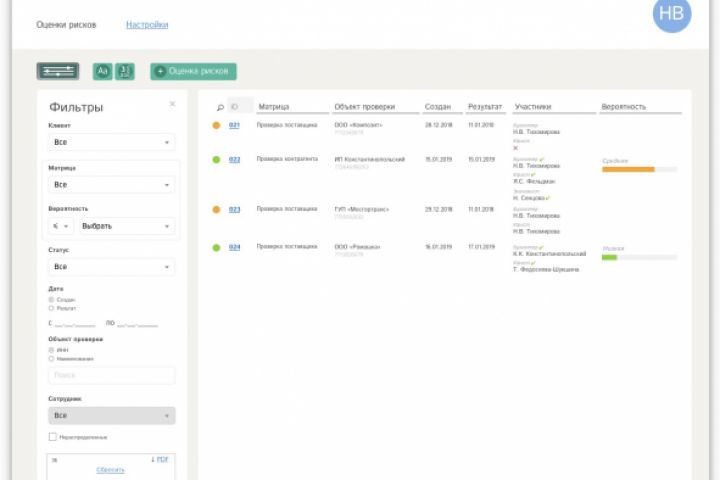Select the Создан date radio button
The image size is (720, 480).
click(51, 299)
